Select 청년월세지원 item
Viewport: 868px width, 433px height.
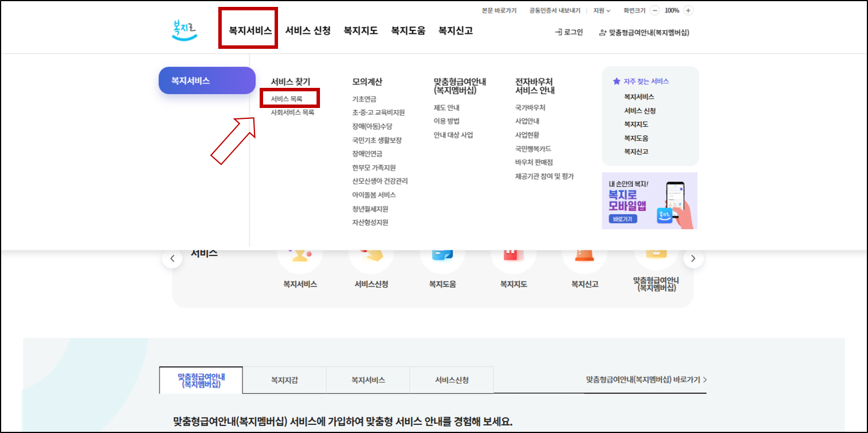coord(371,208)
